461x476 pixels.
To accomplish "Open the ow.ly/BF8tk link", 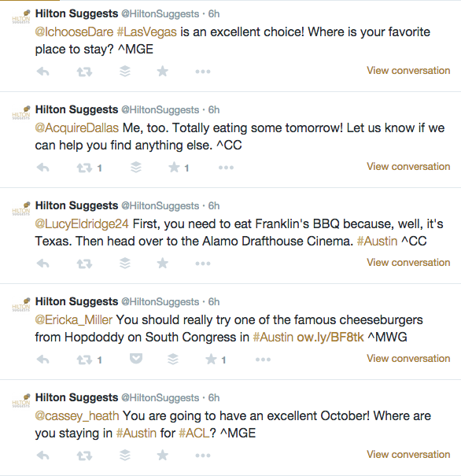I will pyautogui.click(x=330, y=338).
